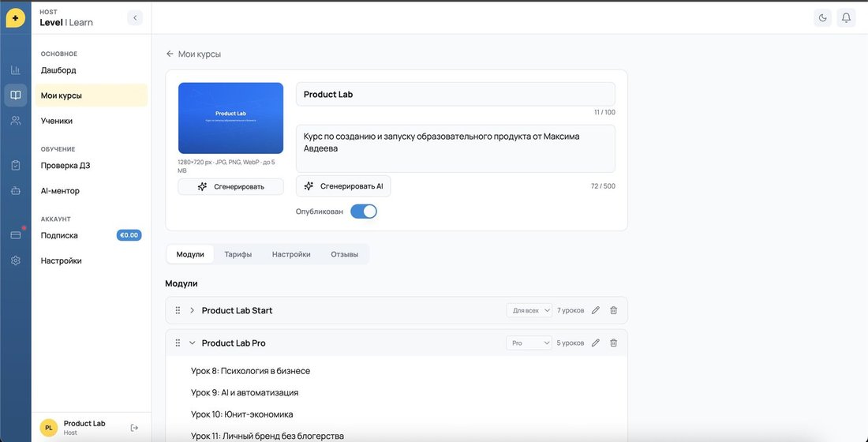The image size is (868, 442).
Task: Open AI-ментор in the sidebar
Action: tap(92, 190)
